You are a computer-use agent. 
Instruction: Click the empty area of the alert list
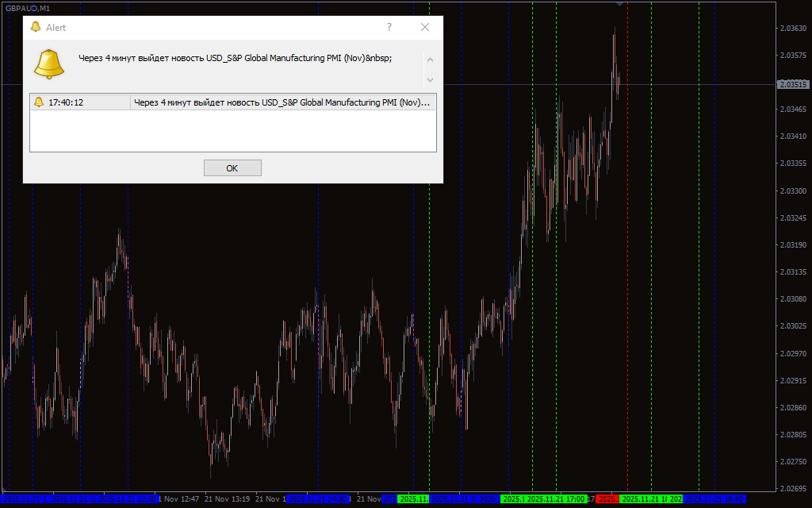[x=232, y=130]
